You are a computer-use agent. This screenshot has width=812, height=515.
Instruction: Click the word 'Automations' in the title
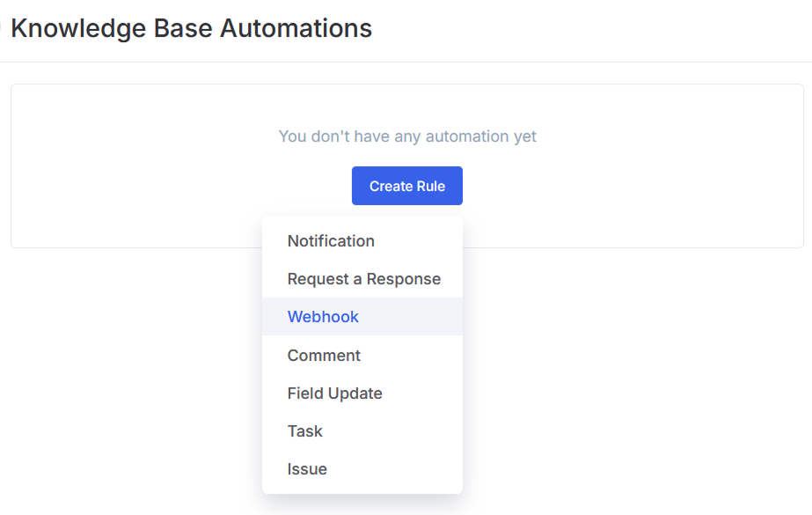[x=296, y=28]
